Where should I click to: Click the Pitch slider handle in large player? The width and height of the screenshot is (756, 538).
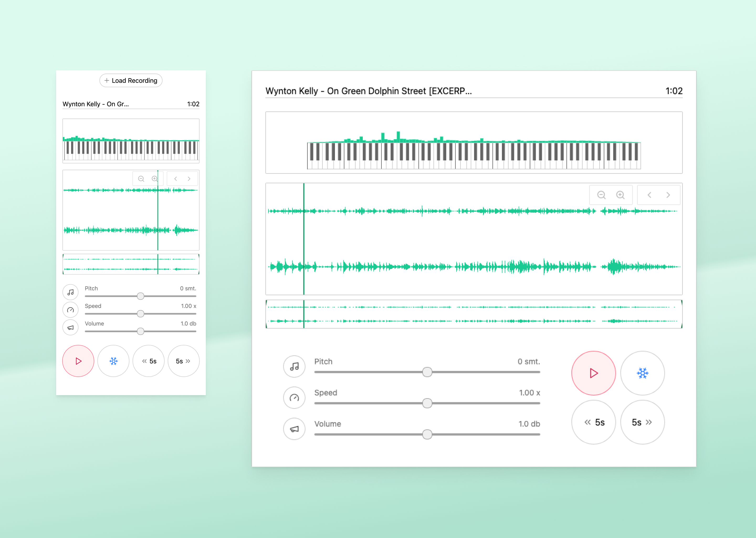pyautogui.click(x=427, y=372)
